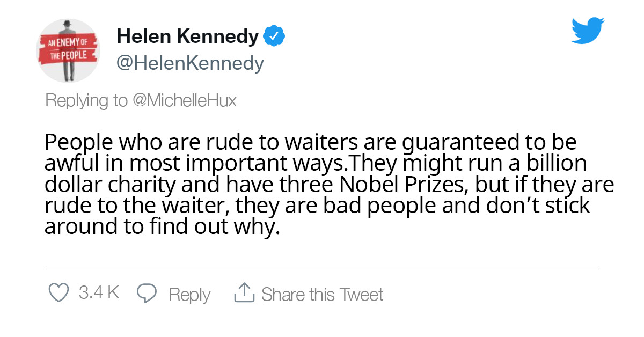The image size is (644, 337).
Task: Click the 3.4 K likes count
Action: click(x=99, y=293)
